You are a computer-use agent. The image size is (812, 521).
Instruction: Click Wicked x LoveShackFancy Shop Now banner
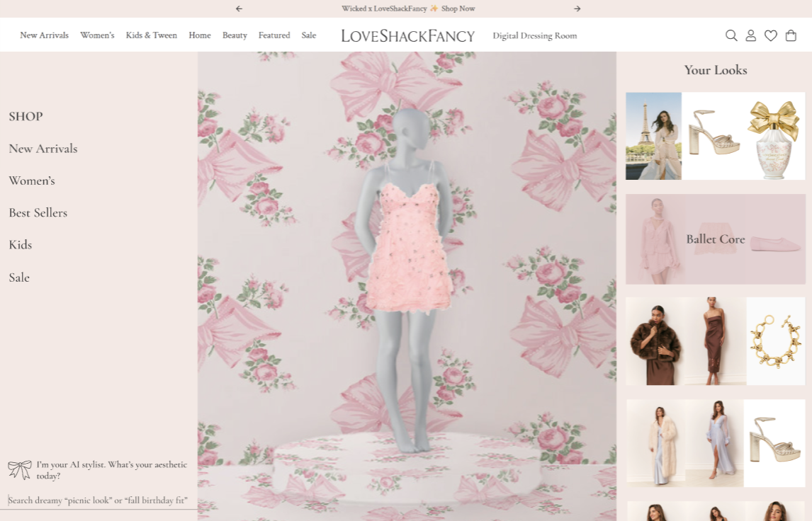click(408, 8)
